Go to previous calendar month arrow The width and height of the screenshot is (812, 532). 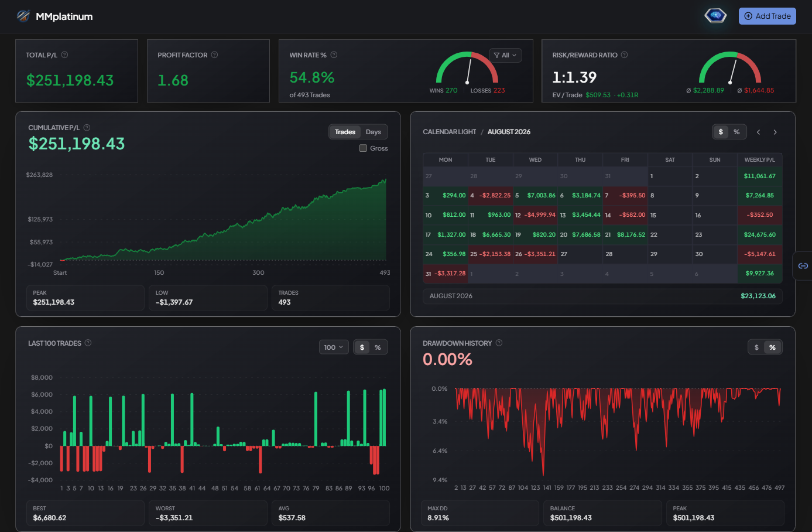(758, 132)
